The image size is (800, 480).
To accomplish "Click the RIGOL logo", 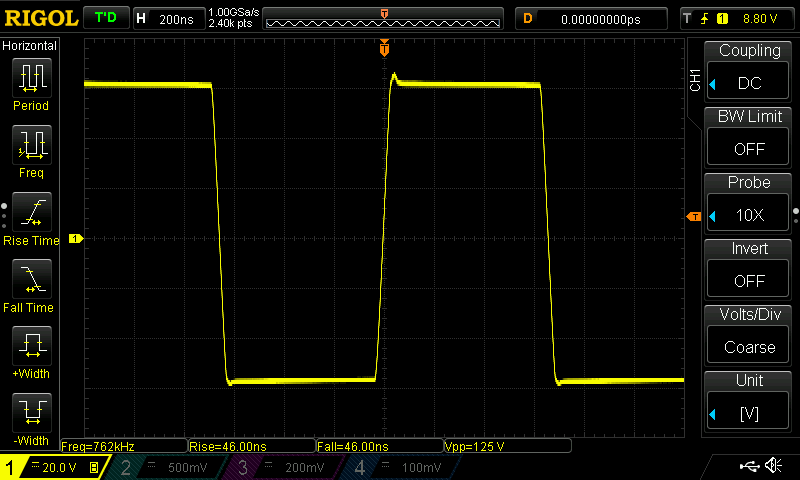I will pyautogui.click(x=41, y=18).
